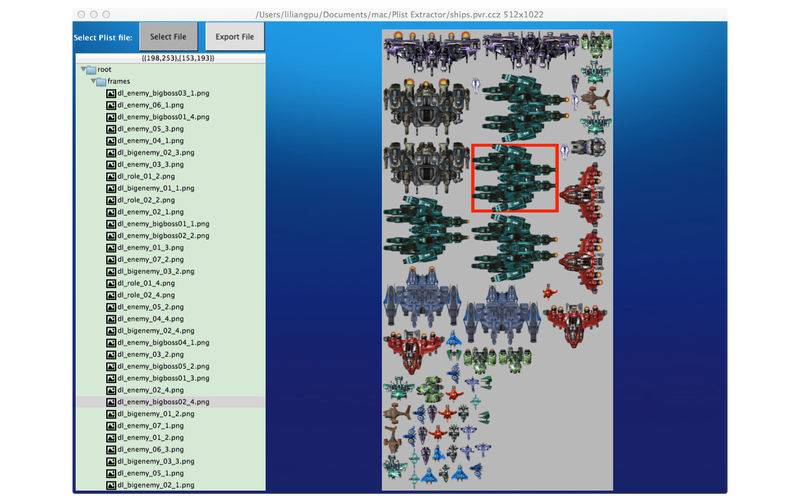The image size is (800, 500).
Task: Select dl_bigenemy_02_1.png filename in tree
Action: point(156,485)
